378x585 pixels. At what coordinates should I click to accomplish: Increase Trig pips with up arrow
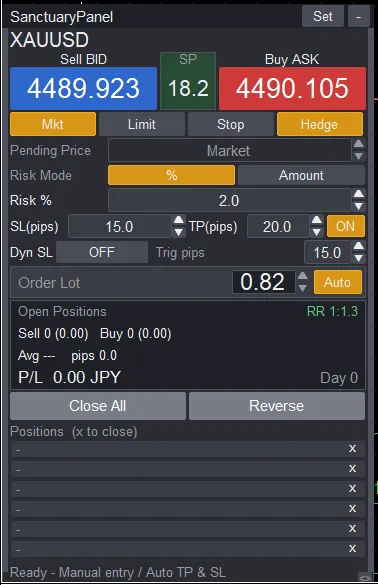pos(359,246)
